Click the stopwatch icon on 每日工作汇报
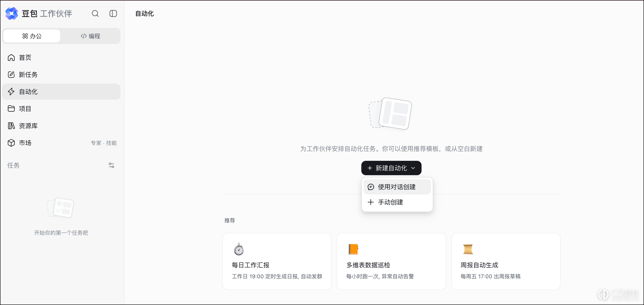 click(x=239, y=249)
